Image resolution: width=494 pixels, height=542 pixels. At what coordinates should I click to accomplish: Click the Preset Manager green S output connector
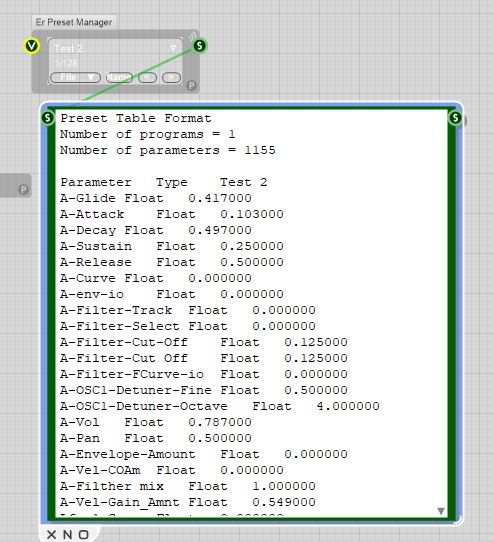coord(199,46)
